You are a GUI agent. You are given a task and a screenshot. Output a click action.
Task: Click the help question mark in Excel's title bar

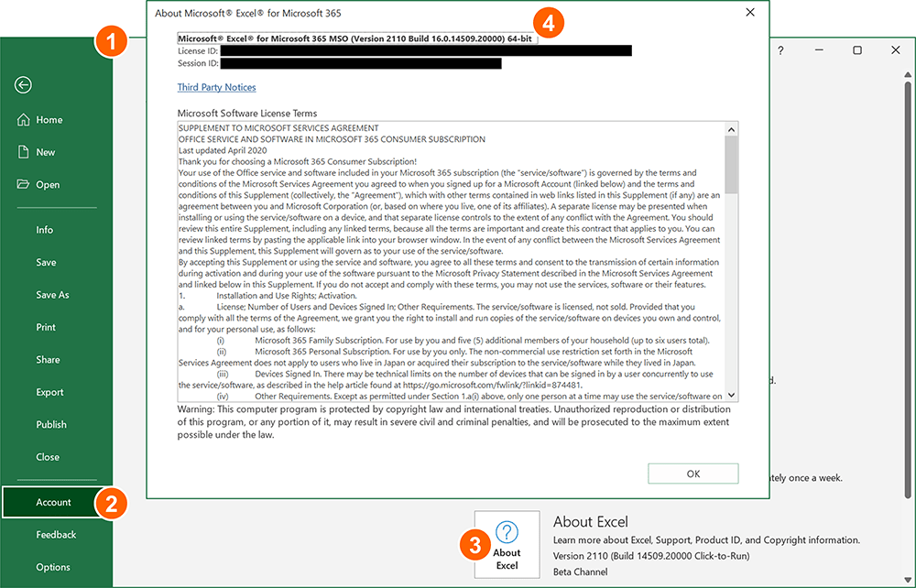[x=780, y=50]
